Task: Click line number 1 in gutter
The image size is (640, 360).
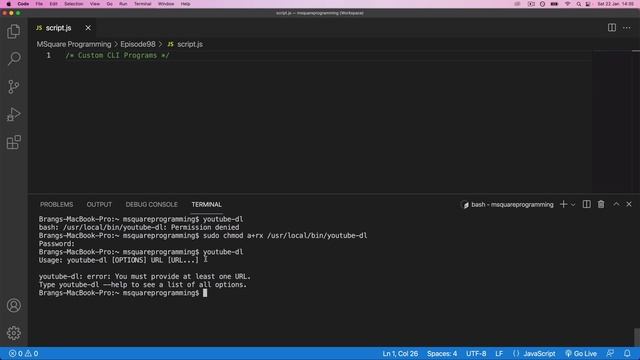Action: tap(48, 56)
